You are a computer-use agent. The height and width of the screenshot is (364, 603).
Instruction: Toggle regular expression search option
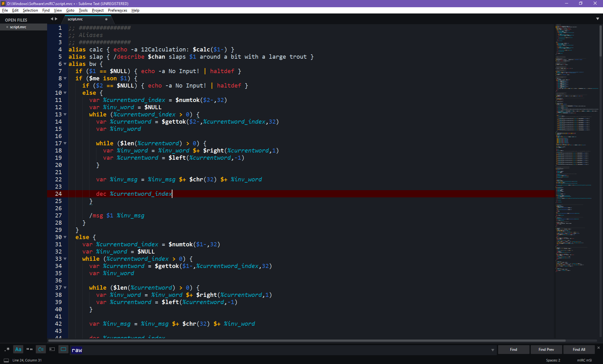coord(7,349)
